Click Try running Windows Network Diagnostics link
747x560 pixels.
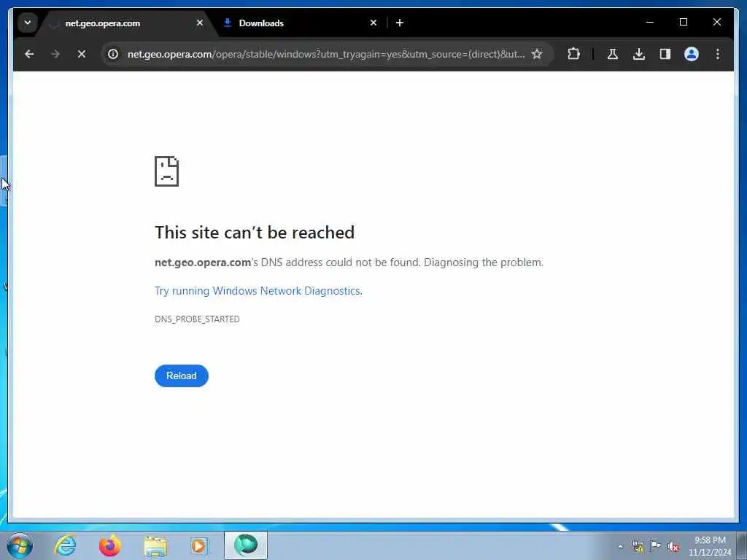click(258, 291)
